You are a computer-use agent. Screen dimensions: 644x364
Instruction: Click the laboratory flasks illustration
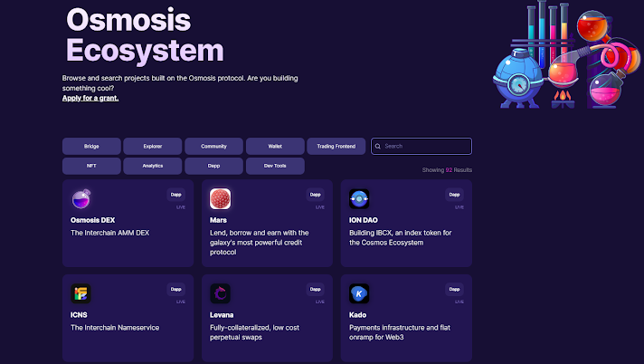[567, 54]
